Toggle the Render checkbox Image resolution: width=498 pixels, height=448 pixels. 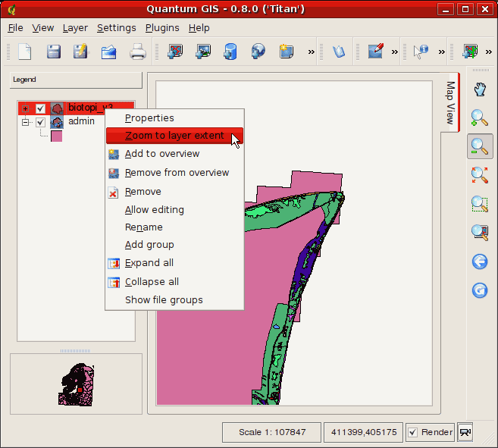pyautogui.click(x=412, y=432)
